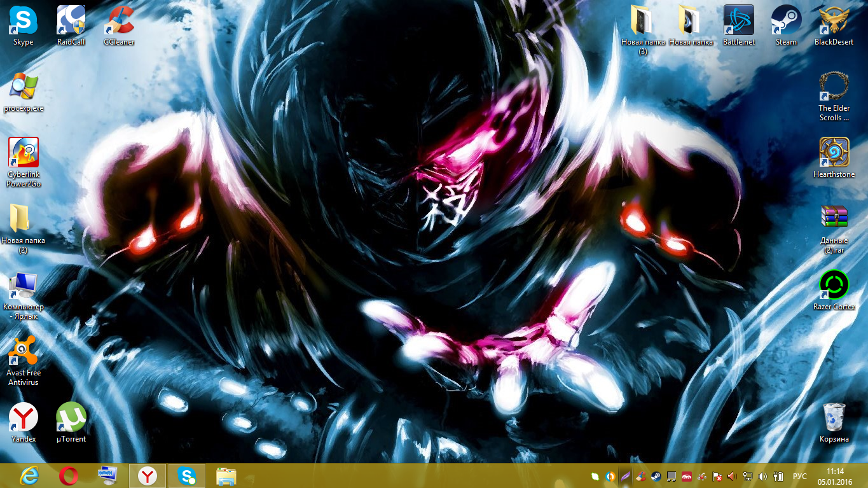Open the on-screen keyboard taskbar icon
The height and width of the screenshot is (488, 868).
(x=107, y=476)
